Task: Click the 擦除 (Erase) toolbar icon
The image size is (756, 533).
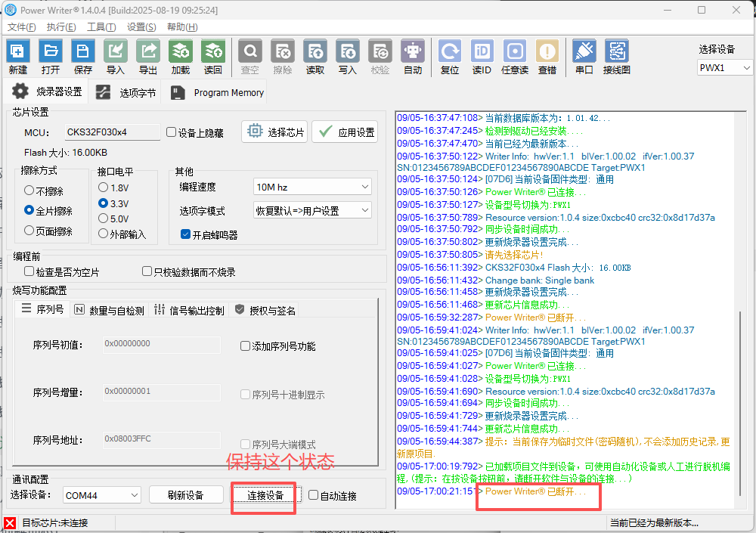Action: coord(283,51)
